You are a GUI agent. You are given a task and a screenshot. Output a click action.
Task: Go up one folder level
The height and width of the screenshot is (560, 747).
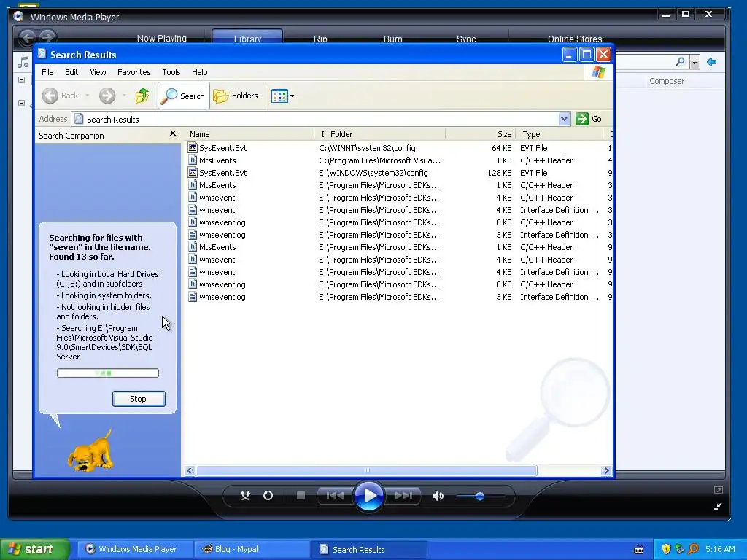coord(142,96)
